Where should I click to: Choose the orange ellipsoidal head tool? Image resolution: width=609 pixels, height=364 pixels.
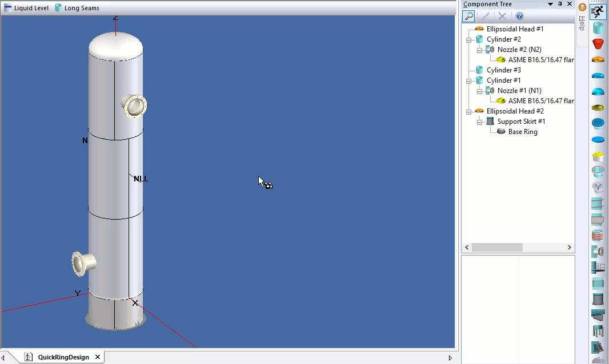coord(598,60)
